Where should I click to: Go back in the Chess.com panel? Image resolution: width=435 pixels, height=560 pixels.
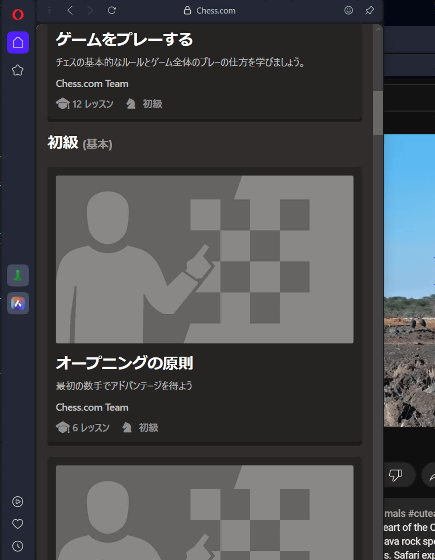tap(70, 10)
